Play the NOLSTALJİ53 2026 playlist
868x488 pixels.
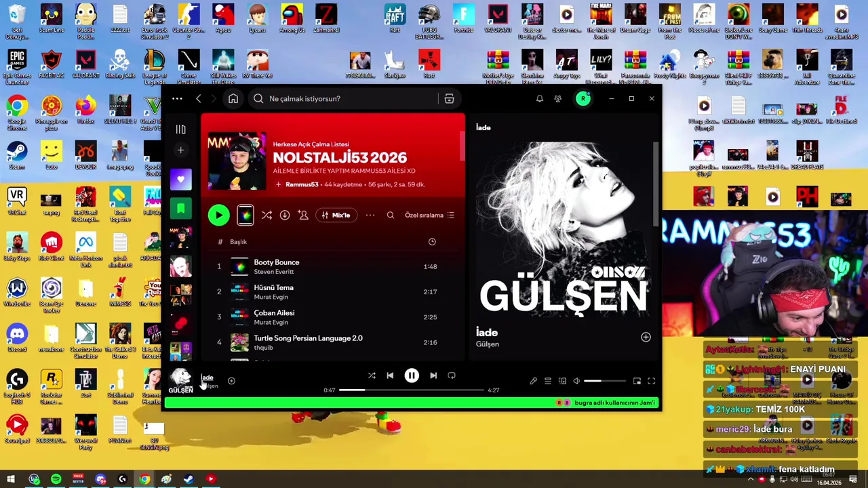click(218, 216)
